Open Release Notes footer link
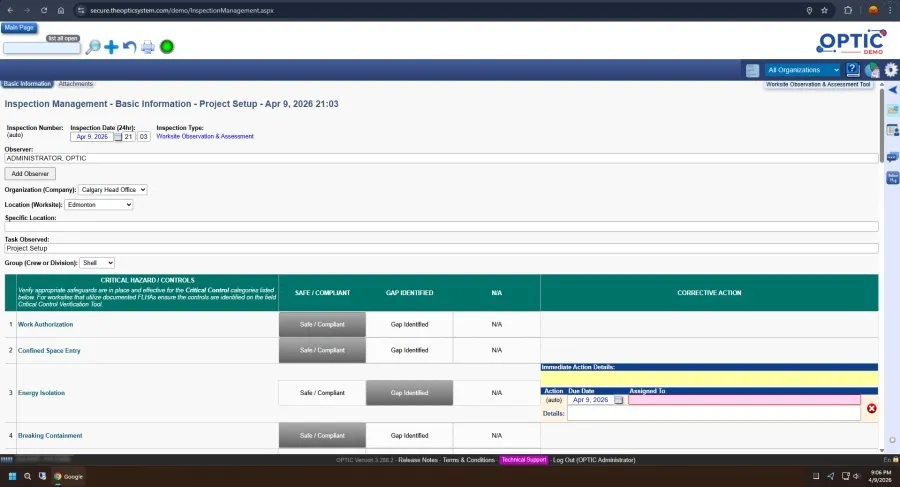Viewport: 900px width, 487px height. pyautogui.click(x=418, y=460)
